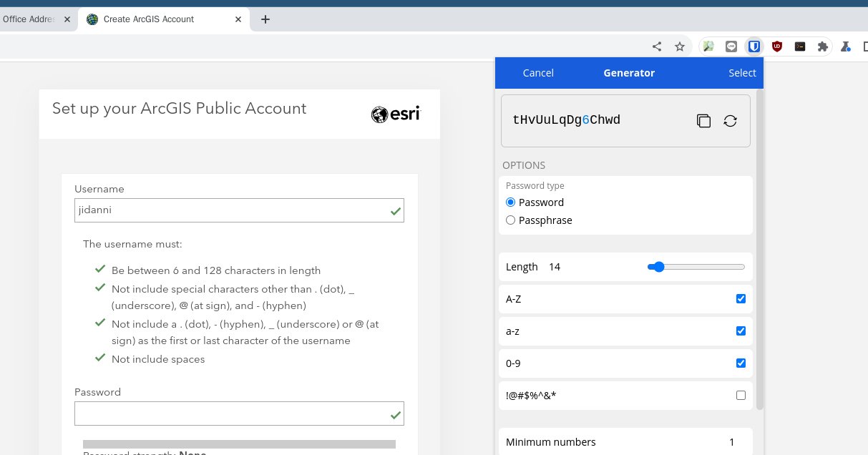
Task: Click 'Be between 6 and 128 characters' requirement
Action: coord(216,270)
